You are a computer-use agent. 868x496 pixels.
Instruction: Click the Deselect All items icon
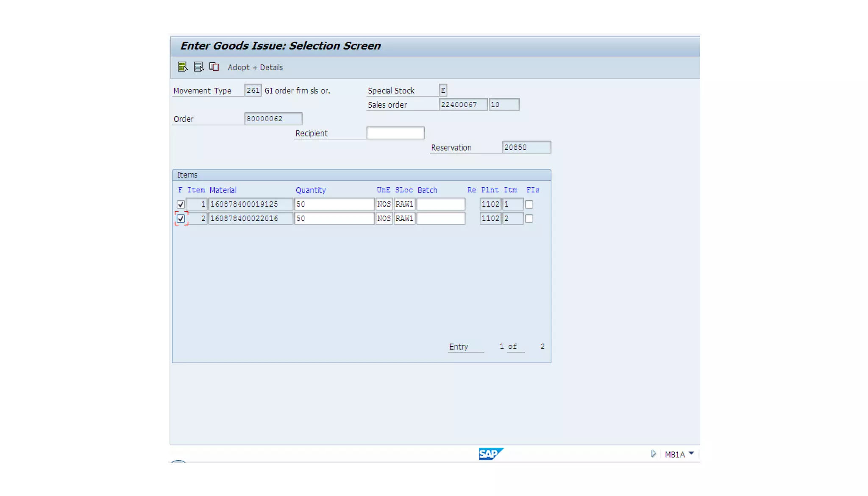[198, 67]
